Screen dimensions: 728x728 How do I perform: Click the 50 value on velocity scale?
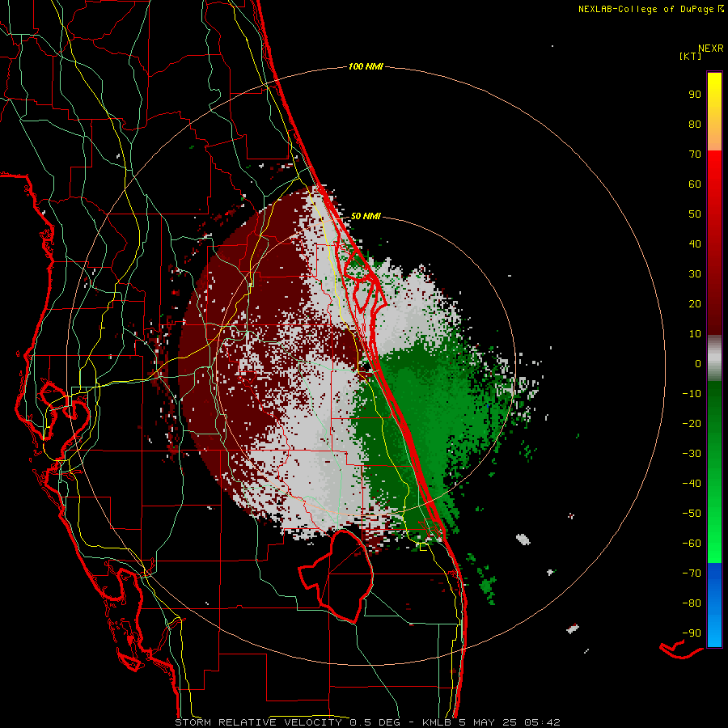[x=695, y=214]
